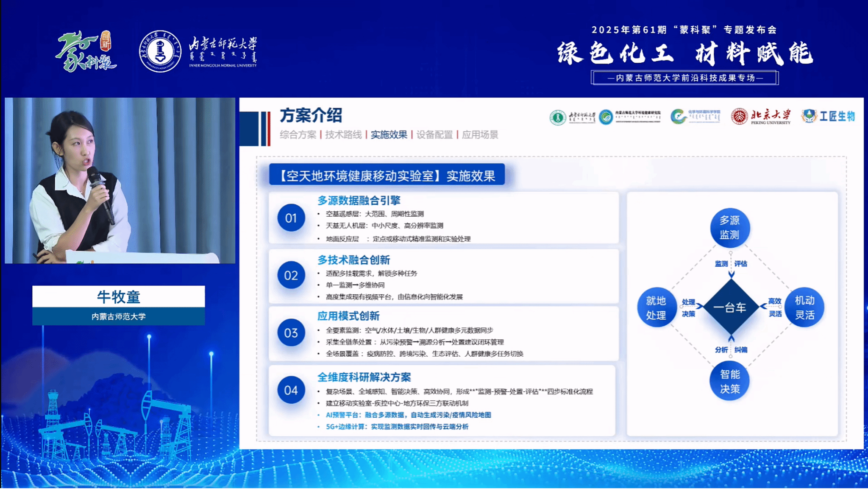Click the 04 numbered circle

coord(291,390)
